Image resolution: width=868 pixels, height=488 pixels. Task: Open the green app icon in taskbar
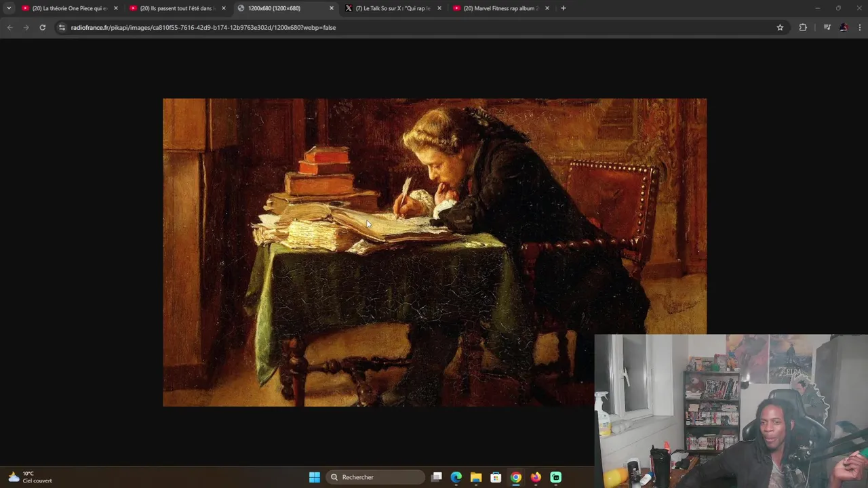tap(556, 477)
